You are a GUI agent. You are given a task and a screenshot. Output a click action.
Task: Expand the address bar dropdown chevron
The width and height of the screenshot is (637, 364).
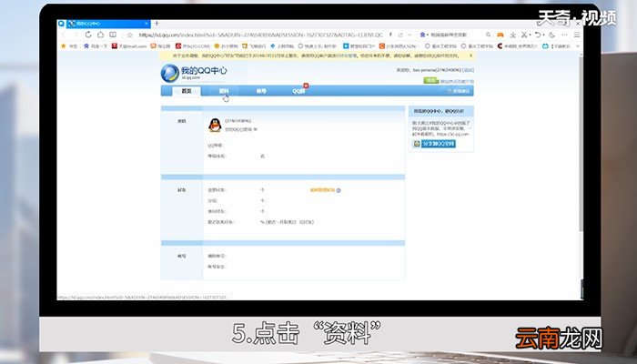409,35
